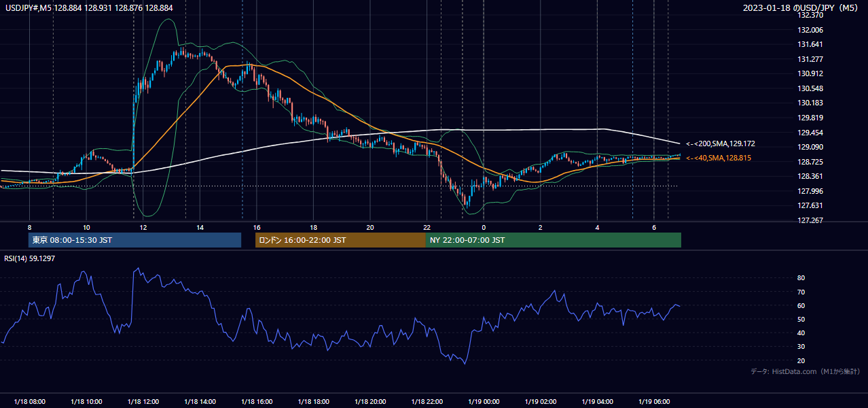Click the bottom time label 1/18 12:00
The height and width of the screenshot is (408, 868).
coord(143,401)
